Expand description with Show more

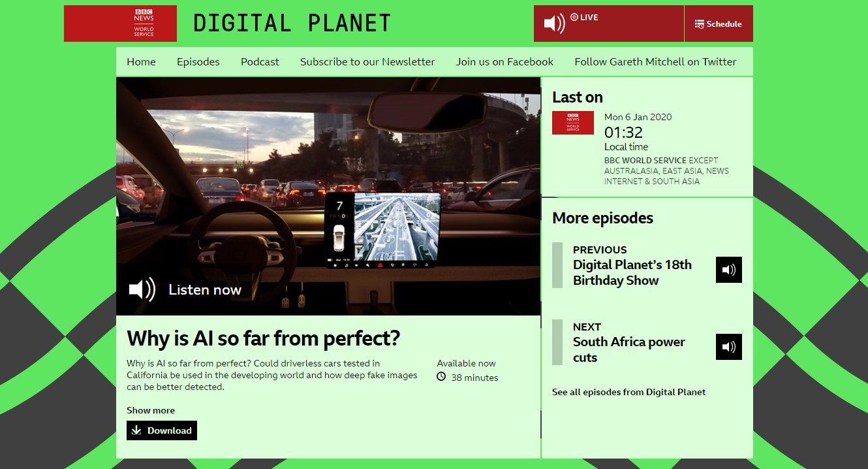tap(151, 410)
